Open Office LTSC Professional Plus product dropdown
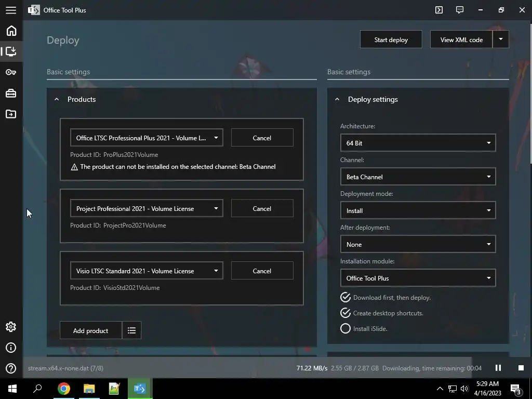 tap(147, 138)
